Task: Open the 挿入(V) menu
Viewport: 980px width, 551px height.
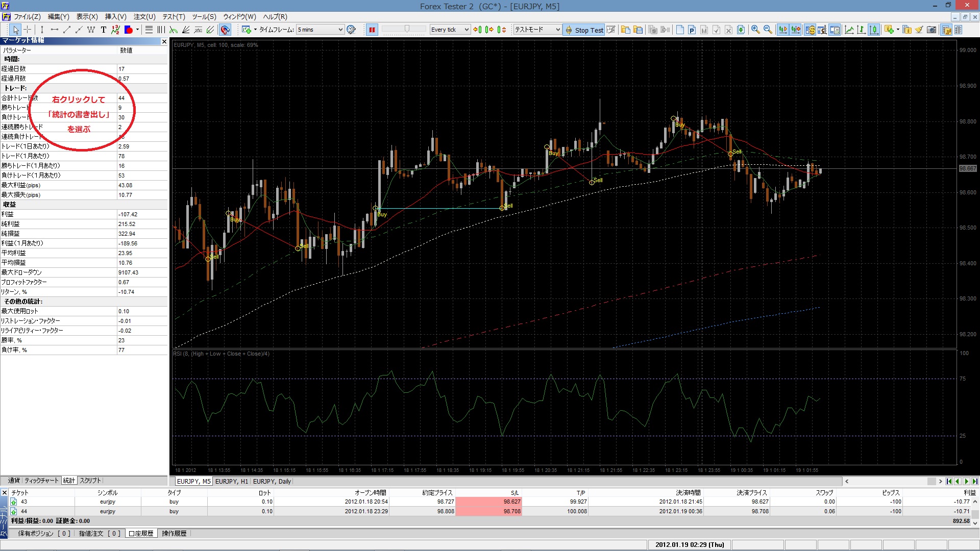Action: [x=116, y=17]
